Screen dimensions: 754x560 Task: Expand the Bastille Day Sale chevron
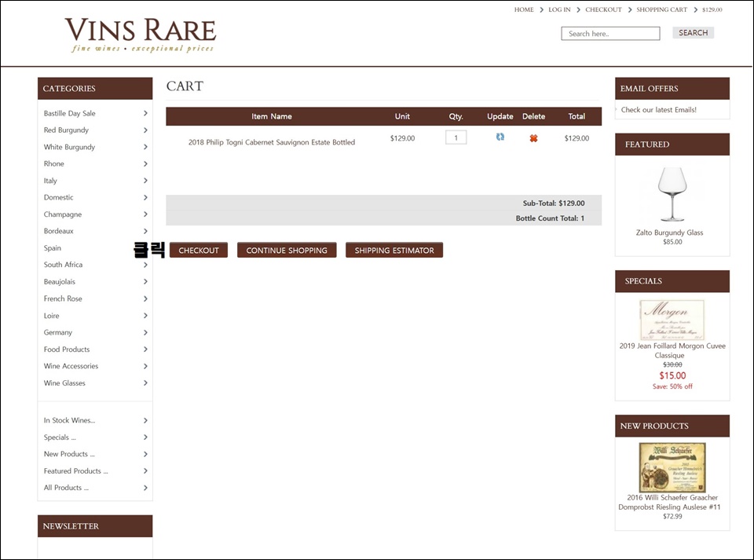pos(145,113)
